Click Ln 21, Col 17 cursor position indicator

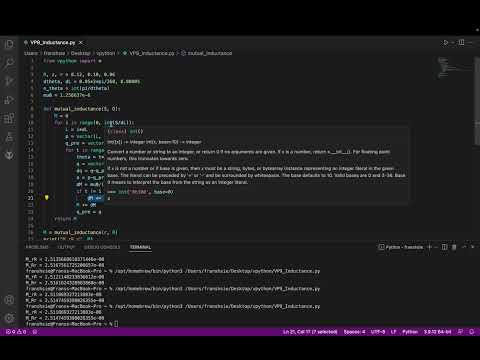[x=310, y=332]
